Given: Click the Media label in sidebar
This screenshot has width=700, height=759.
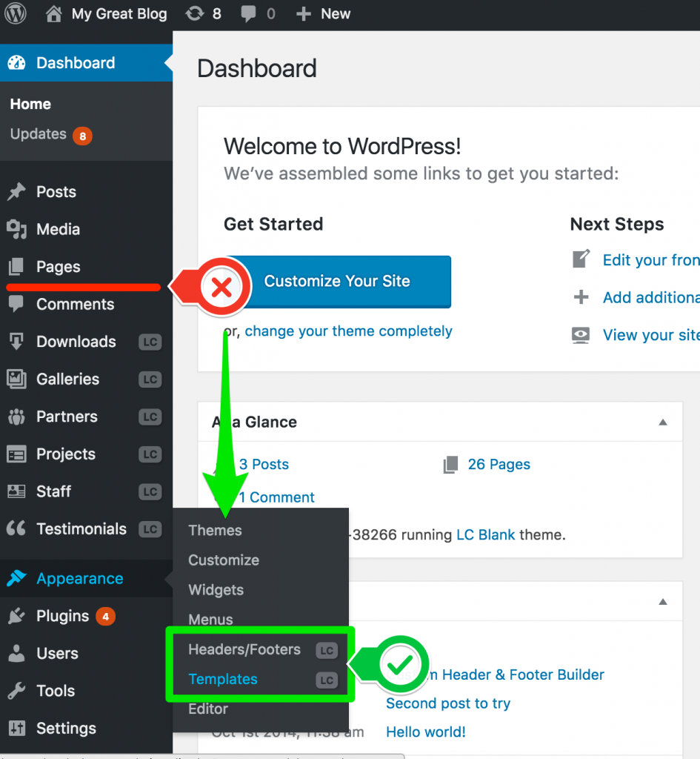Looking at the screenshot, I should (x=58, y=230).
